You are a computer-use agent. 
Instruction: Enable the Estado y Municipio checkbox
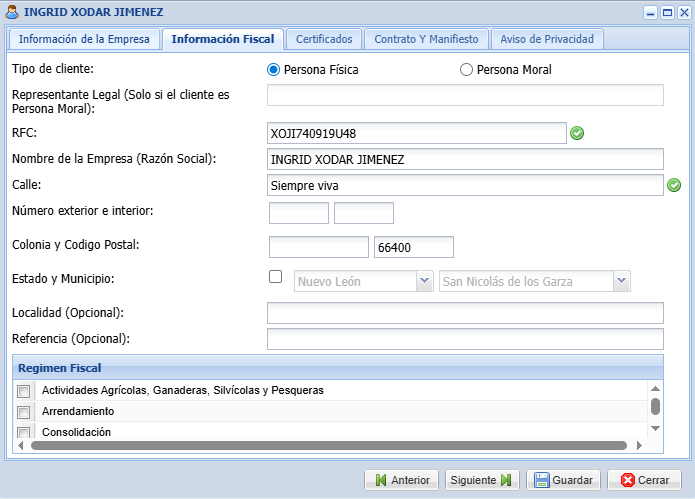click(276, 277)
